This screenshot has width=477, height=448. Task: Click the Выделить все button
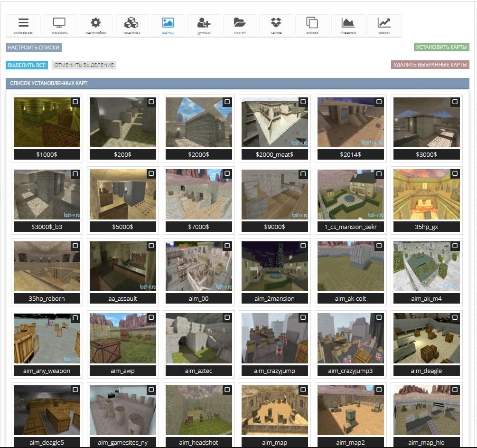tap(27, 65)
